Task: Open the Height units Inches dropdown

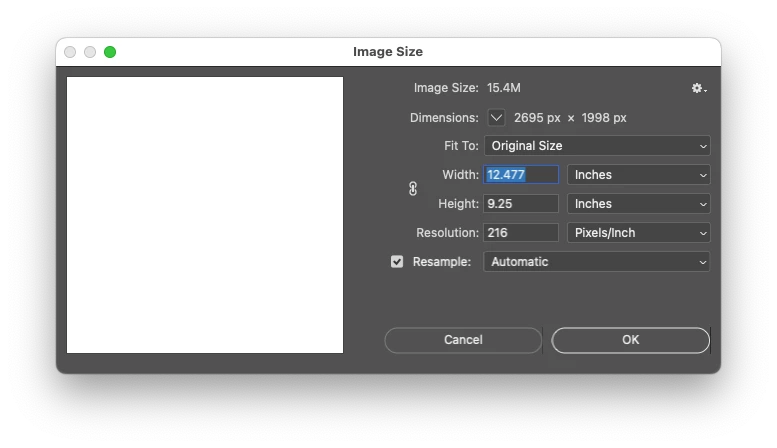Action: [639, 204]
